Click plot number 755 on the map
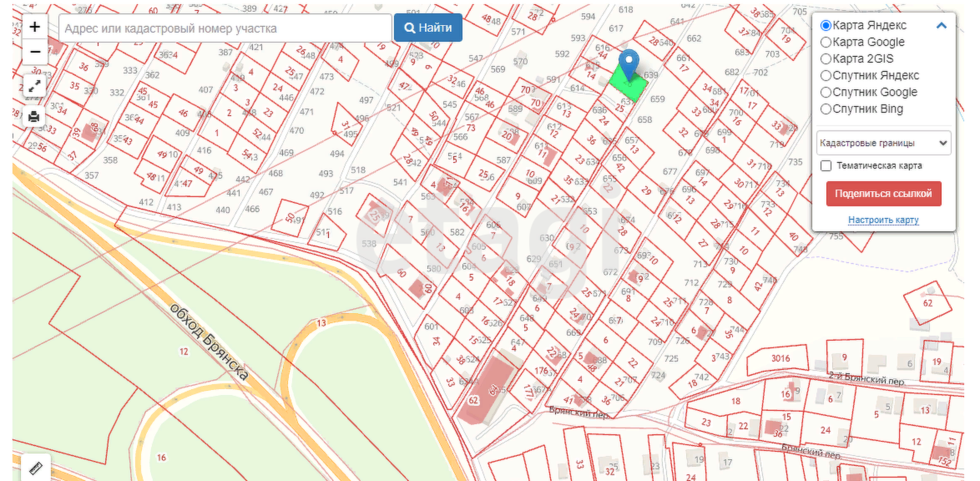980x481 pixels. tap(836, 236)
